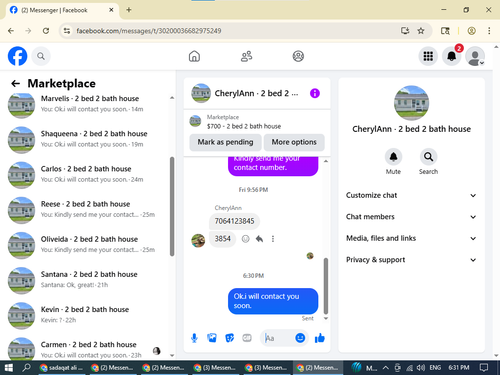Choose a GIF icon
The image size is (500, 375).
pos(247,338)
